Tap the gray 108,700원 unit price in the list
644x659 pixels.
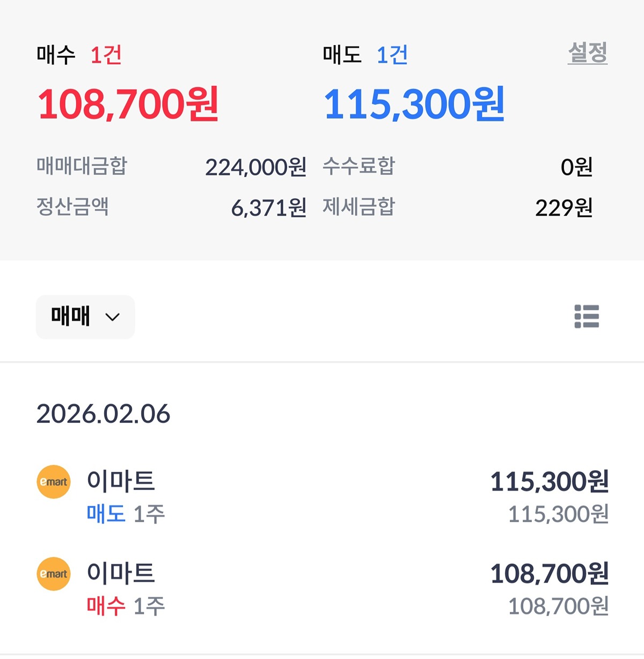click(558, 606)
